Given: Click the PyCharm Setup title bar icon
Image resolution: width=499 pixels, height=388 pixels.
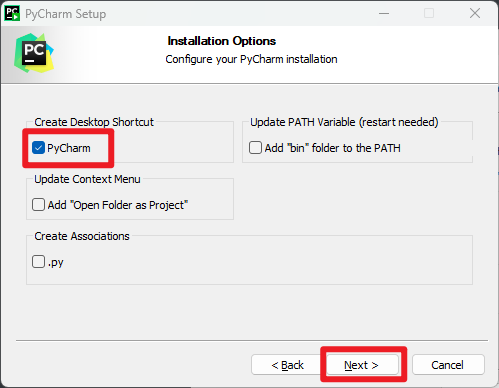Looking at the screenshot, I should click(12, 14).
